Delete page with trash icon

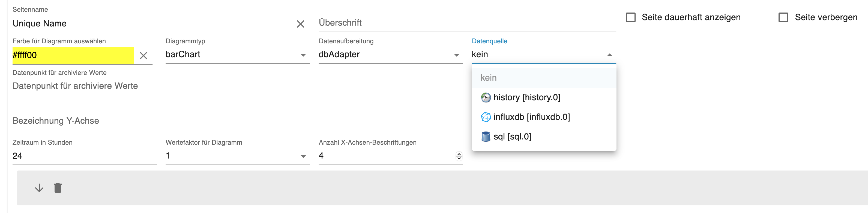58,188
